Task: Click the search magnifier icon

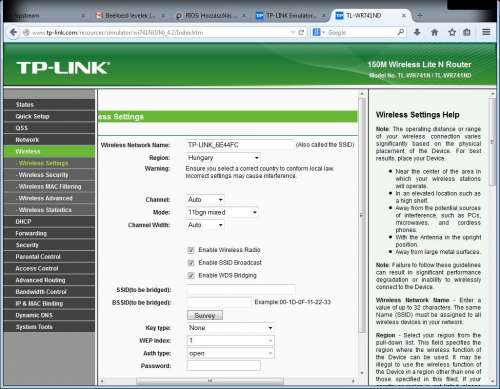Action: 401,32
